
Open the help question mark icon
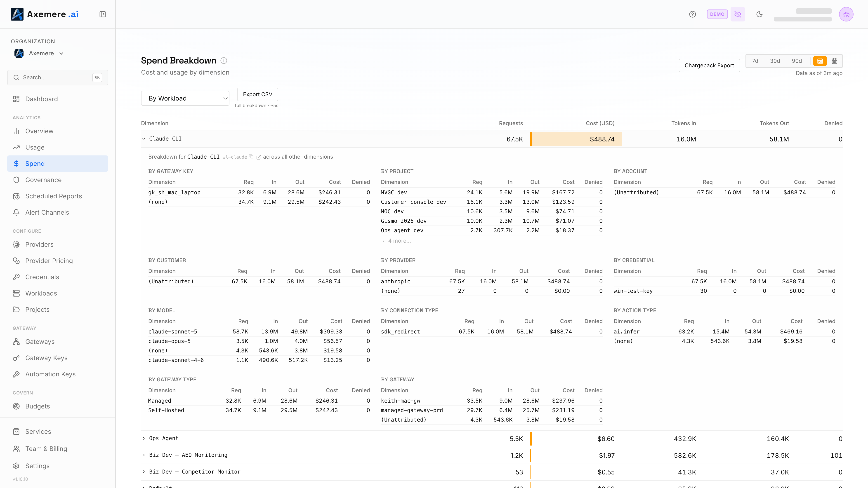pyautogui.click(x=692, y=14)
